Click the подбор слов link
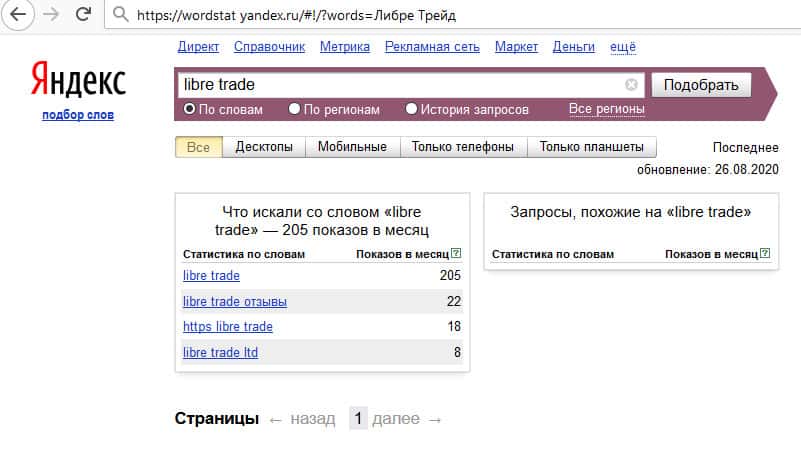This screenshot has height=452, width=801. click(78, 115)
